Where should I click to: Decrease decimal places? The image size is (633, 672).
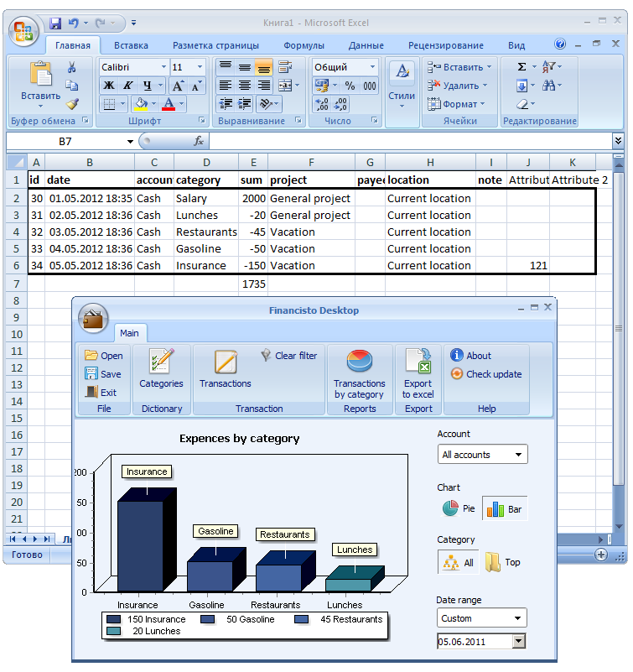(340, 104)
